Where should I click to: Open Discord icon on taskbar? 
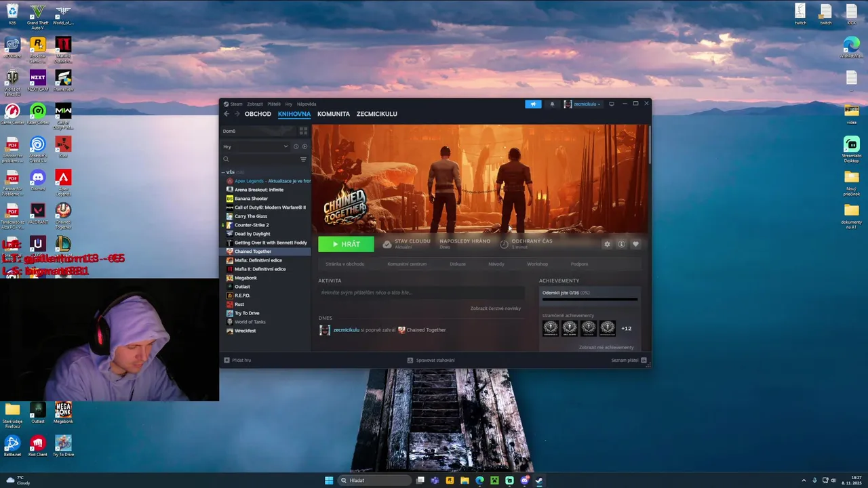point(524,481)
